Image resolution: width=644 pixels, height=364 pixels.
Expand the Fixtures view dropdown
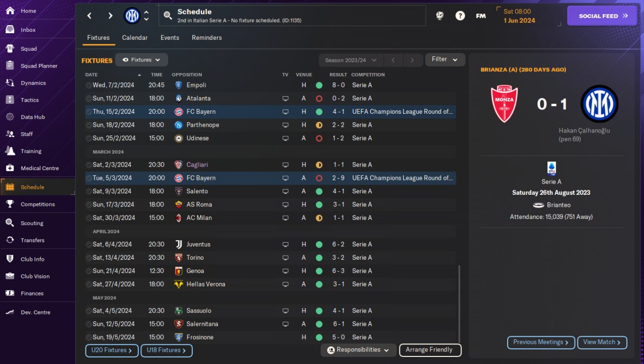pyautogui.click(x=141, y=60)
